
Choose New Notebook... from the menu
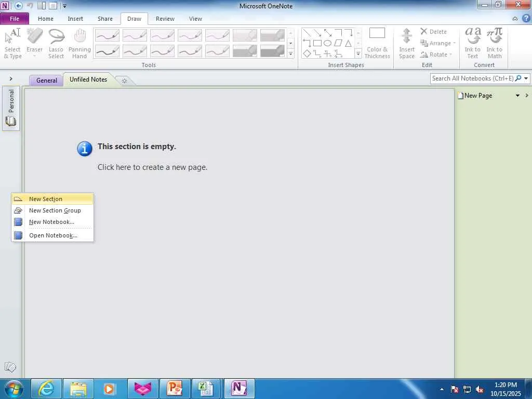[x=52, y=222]
